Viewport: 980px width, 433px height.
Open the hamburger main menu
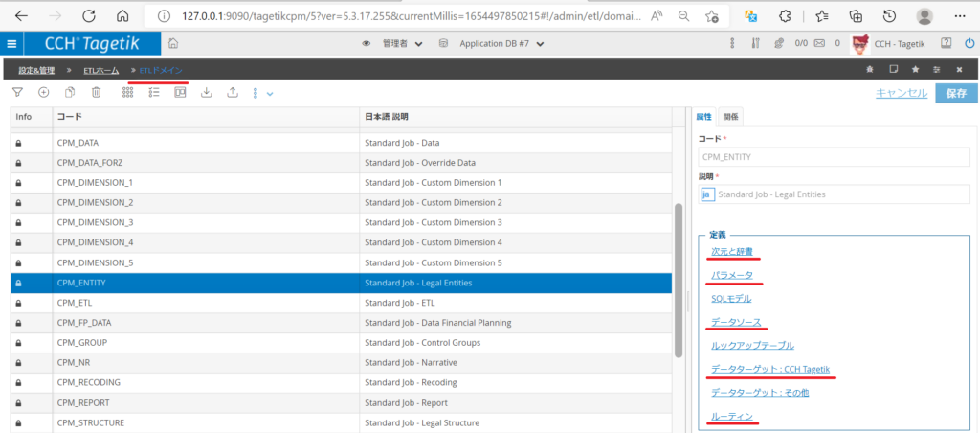coord(11,44)
